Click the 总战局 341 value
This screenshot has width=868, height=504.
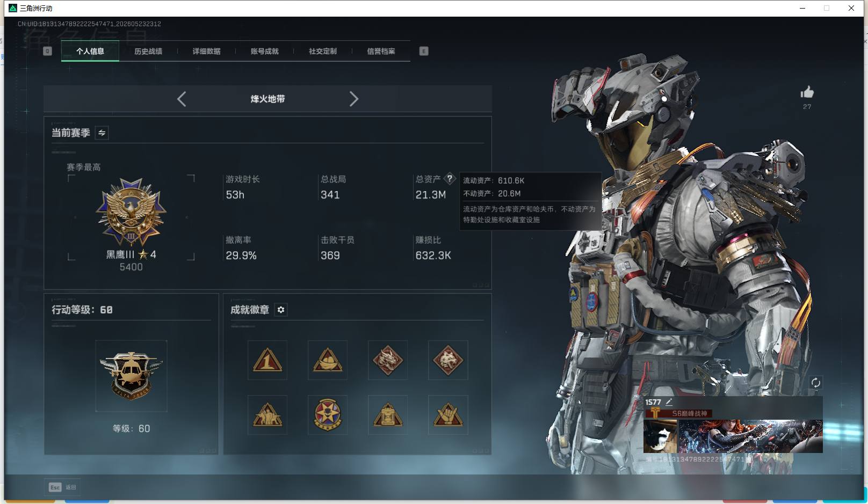(330, 195)
